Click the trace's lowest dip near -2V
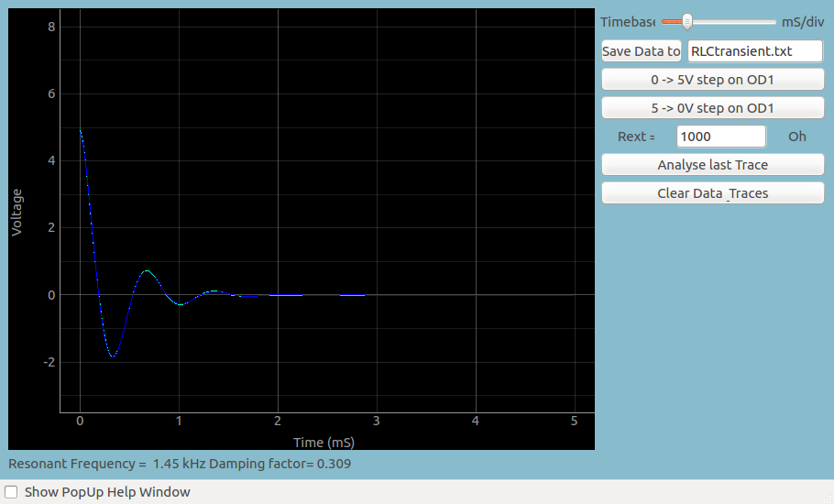 (x=112, y=356)
